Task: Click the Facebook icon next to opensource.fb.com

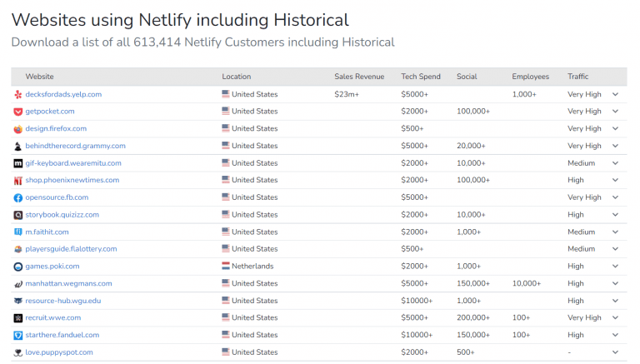Action: (x=18, y=197)
